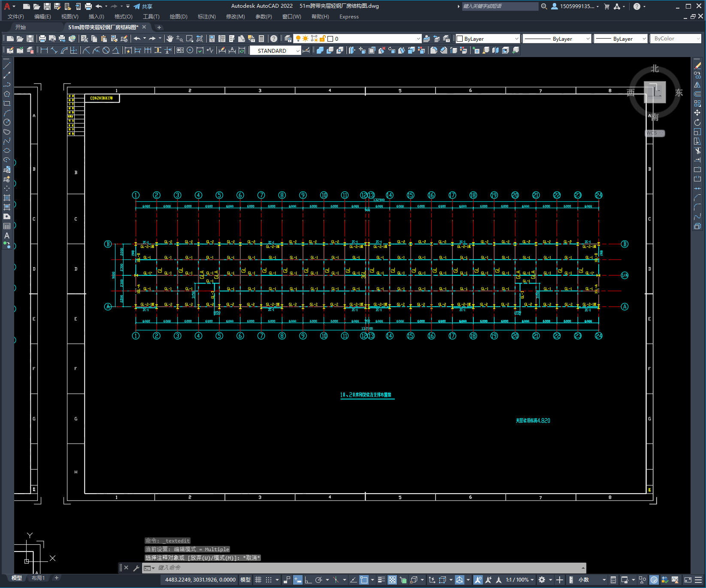Toggle transparency display in status bar

(392, 580)
